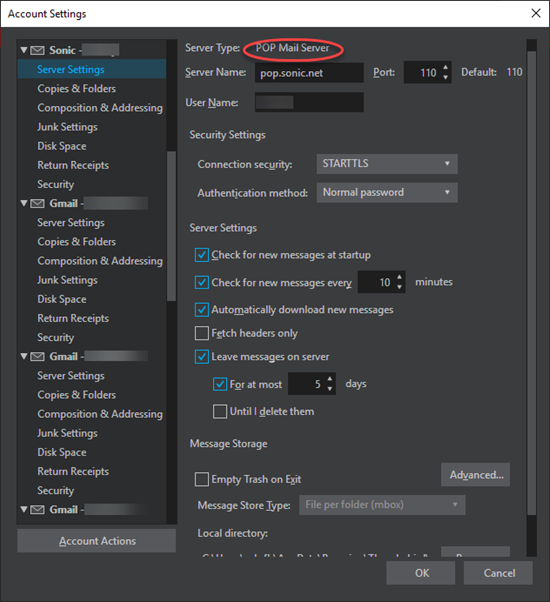Viewport: 550px width, 602px height.
Task: Collapse the Sonic account tree
Action: tap(24, 50)
